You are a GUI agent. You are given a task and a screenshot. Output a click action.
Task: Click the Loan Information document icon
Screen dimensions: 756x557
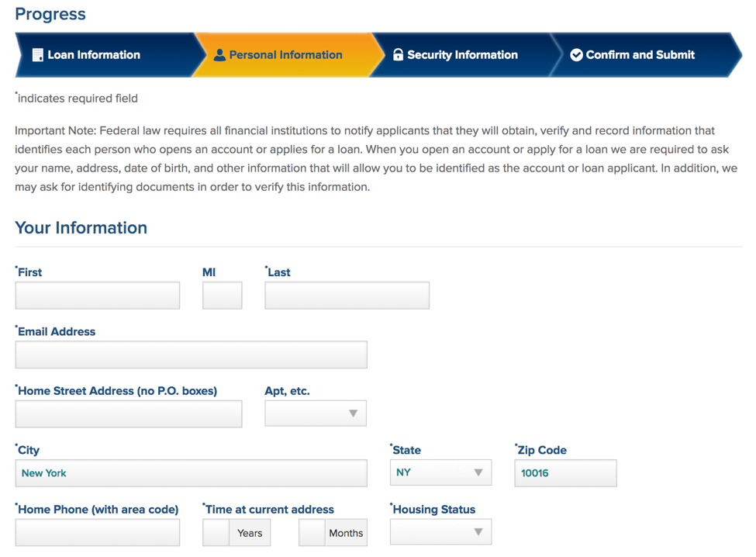coord(38,55)
